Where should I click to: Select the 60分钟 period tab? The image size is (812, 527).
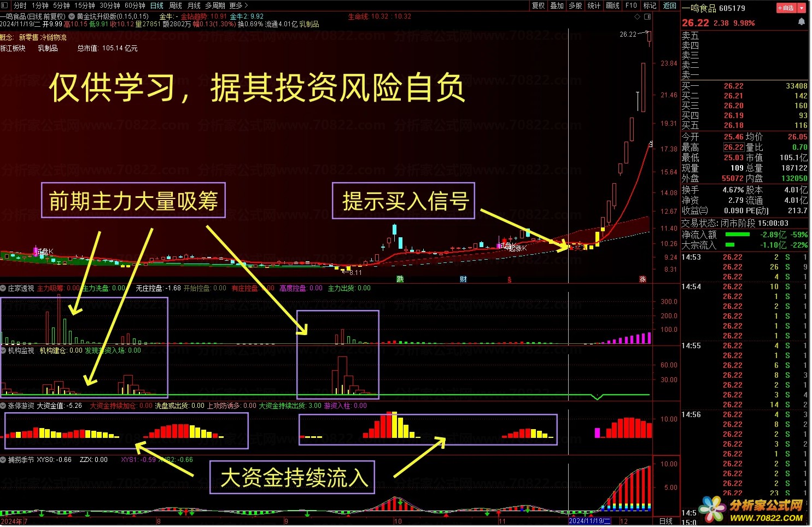(x=135, y=5)
